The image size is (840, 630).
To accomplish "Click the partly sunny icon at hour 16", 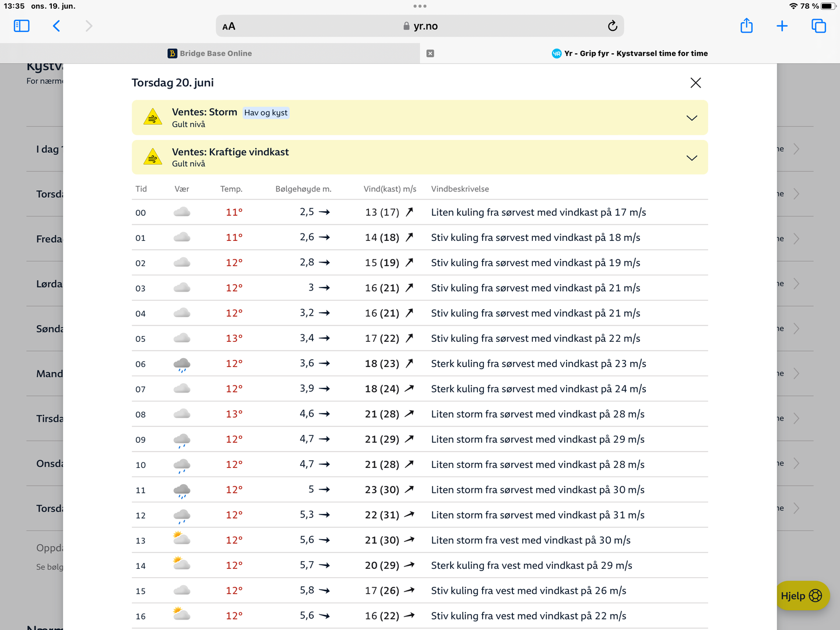I will (x=182, y=614).
